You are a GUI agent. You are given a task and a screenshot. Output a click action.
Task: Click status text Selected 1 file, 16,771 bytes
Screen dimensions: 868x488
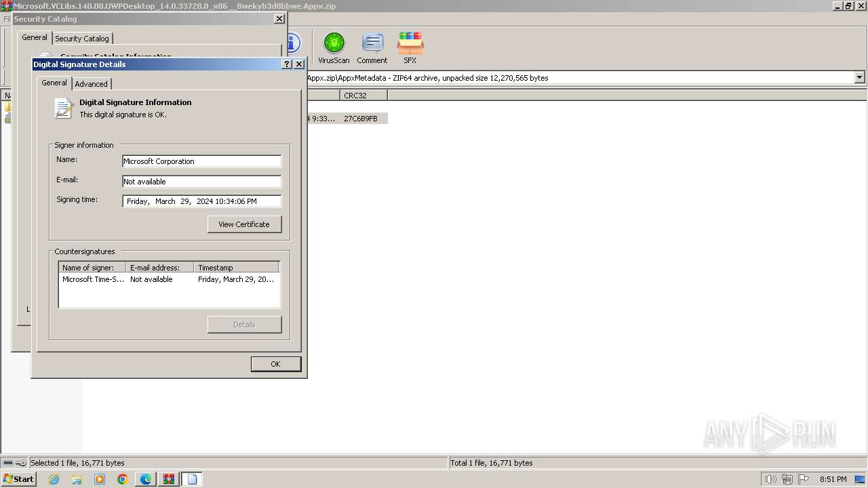point(77,463)
